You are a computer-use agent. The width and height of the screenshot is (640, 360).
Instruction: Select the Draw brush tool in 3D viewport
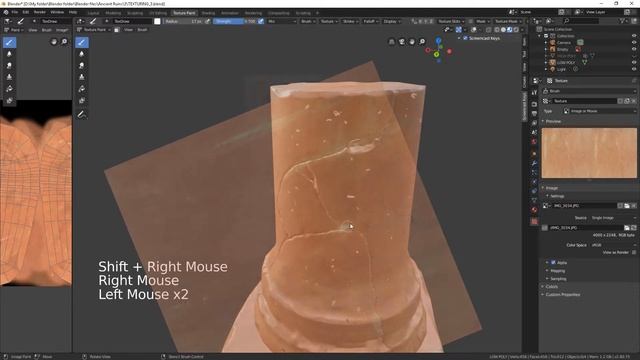coord(82,42)
